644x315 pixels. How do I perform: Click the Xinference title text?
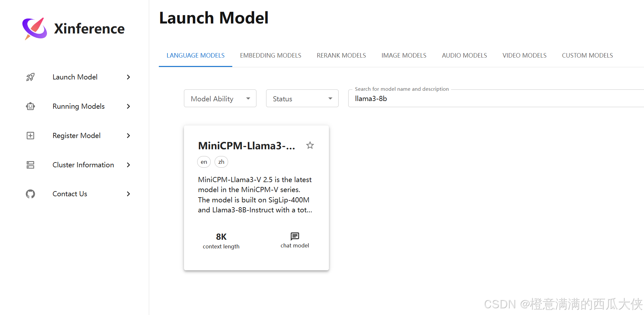pyautogui.click(x=89, y=29)
